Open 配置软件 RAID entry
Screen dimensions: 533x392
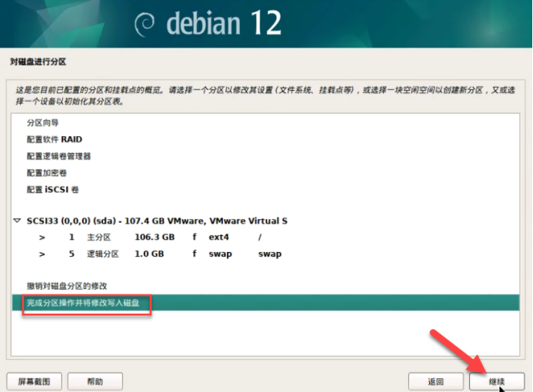click(x=54, y=140)
